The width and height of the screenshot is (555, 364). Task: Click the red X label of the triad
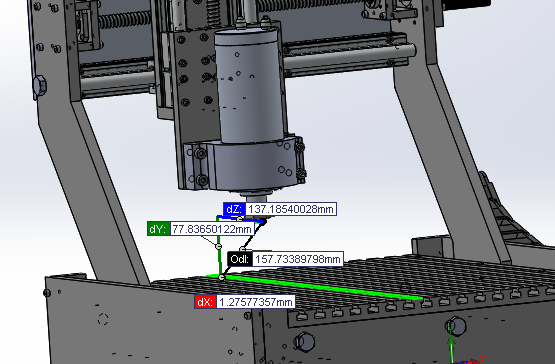click(482, 360)
